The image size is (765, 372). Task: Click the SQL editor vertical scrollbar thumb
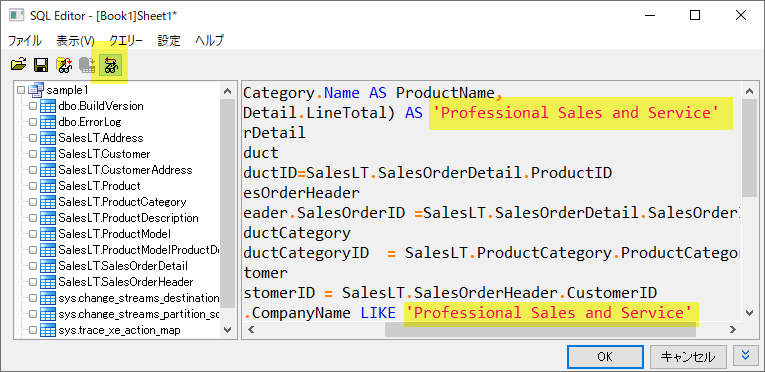pyautogui.click(x=749, y=148)
